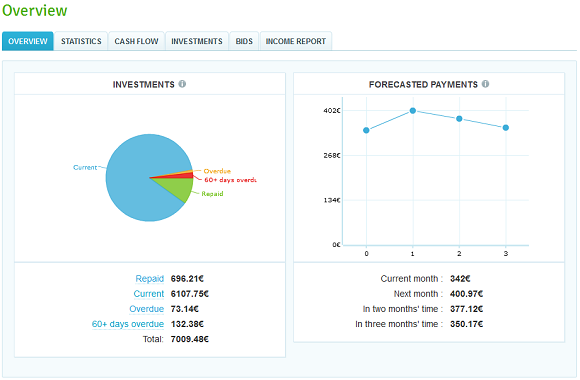Select the 377.12€ value
Viewport: 580px width, 380px height.
[x=466, y=309]
